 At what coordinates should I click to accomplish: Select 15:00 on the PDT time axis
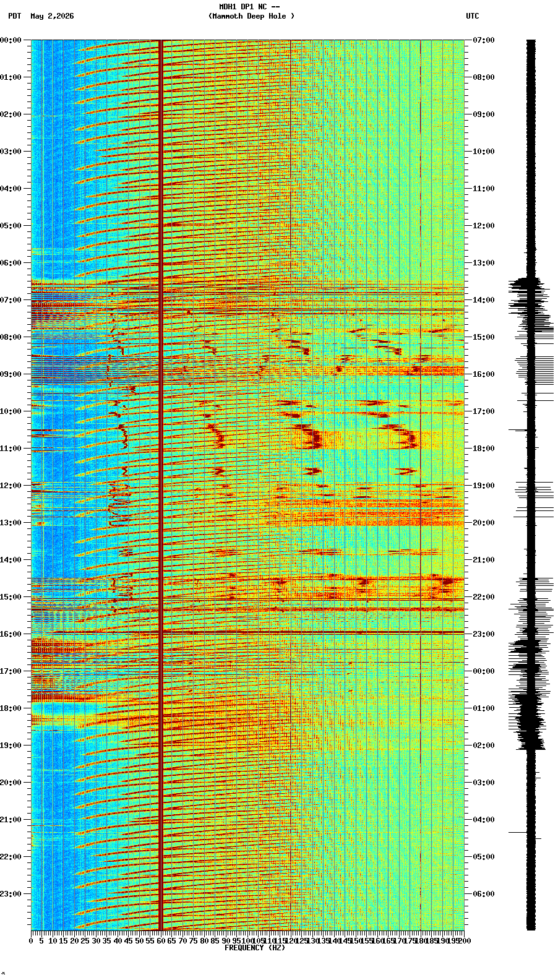tap(11, 597)
